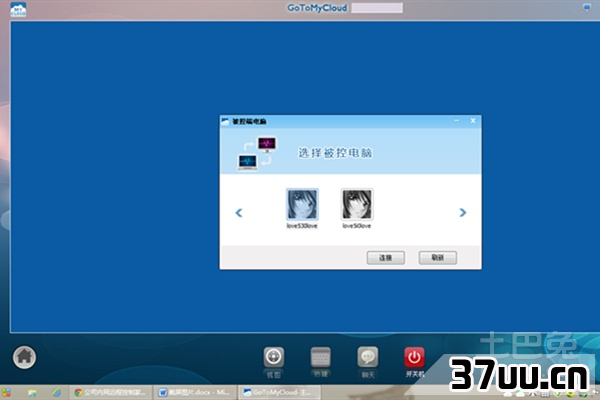Open the 视图 view icon
Viewport: 600px width, 400px height.
point(274,357)
